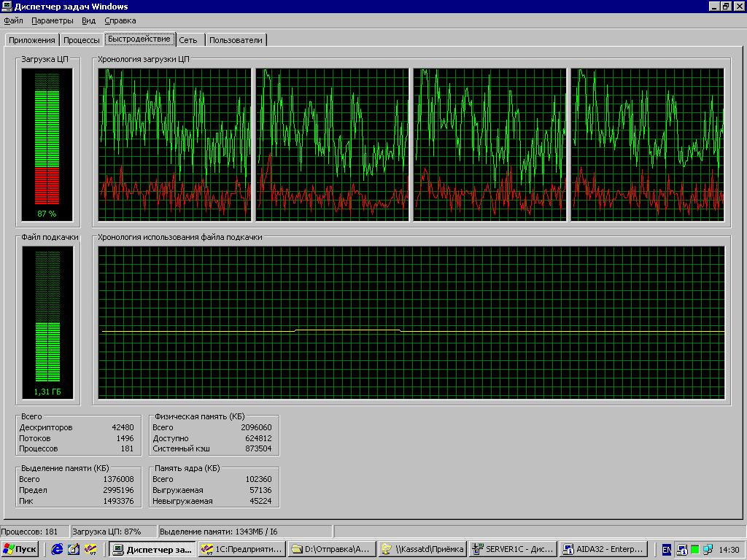The height and width of the screenshot is (560, 747).
Task: Click the Task Manager title bar icon
Action: [x=7, y=7]
